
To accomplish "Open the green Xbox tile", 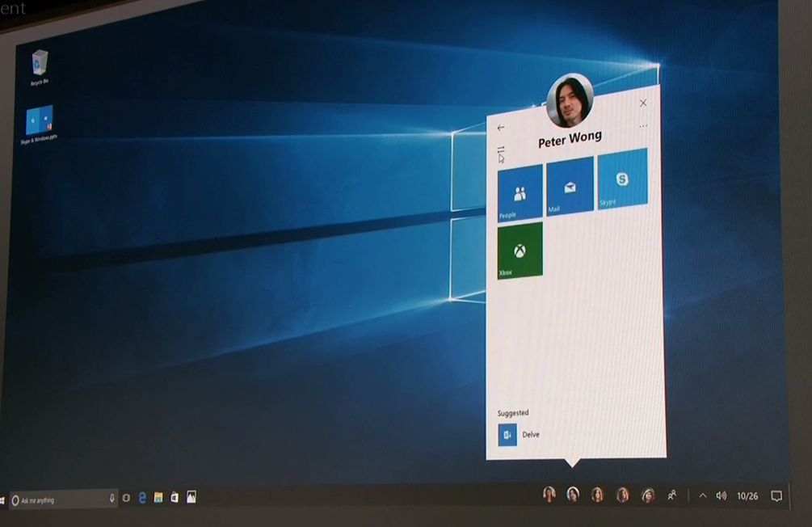I will pyautogui.click(x=520, y=251).
